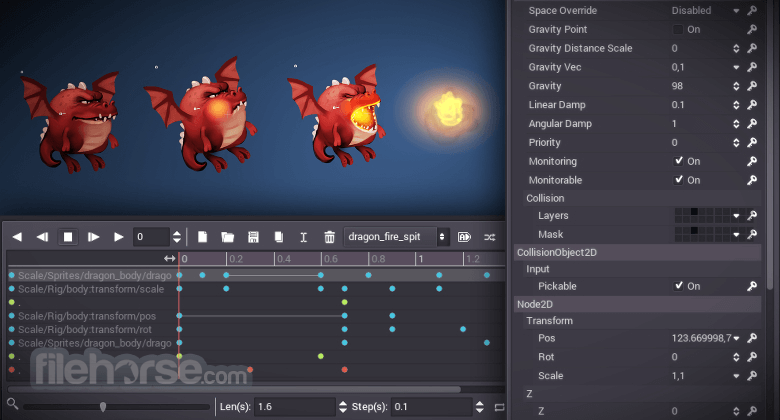Image resolution: width=780 pixels, height=420 pixels.
Task: Expand the Gravity Vec value dropdown
Action: [x=736, y=67]
